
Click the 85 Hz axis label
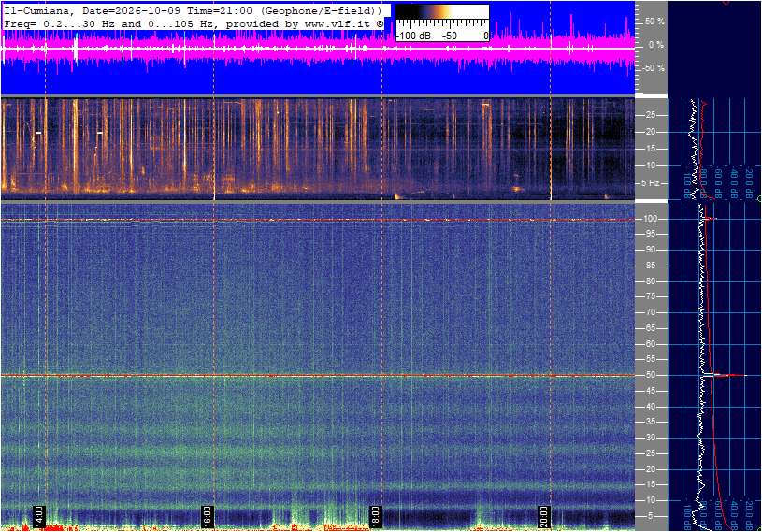650,266
